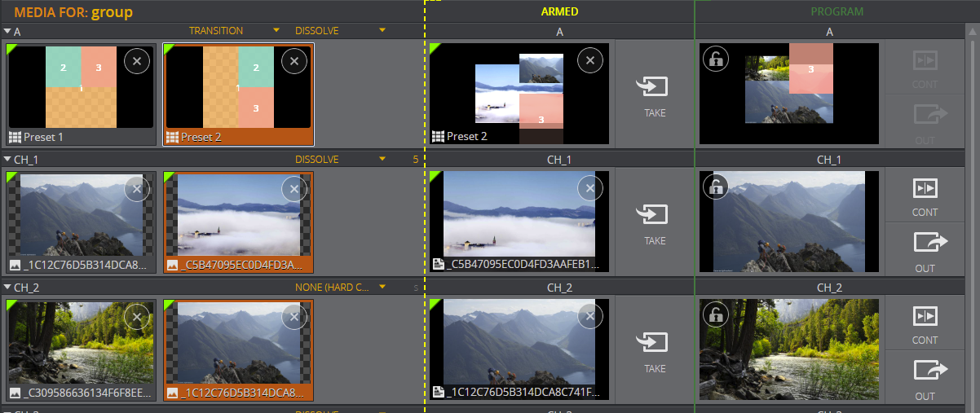Toggle lock on row A program
980x413 pixels.
click(x=715, y=59)
